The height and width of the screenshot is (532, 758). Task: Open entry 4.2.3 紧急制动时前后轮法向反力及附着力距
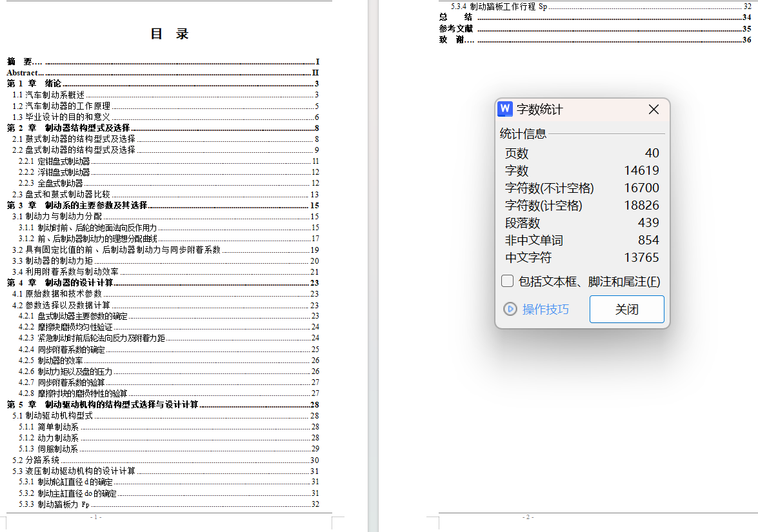point(169,339)
